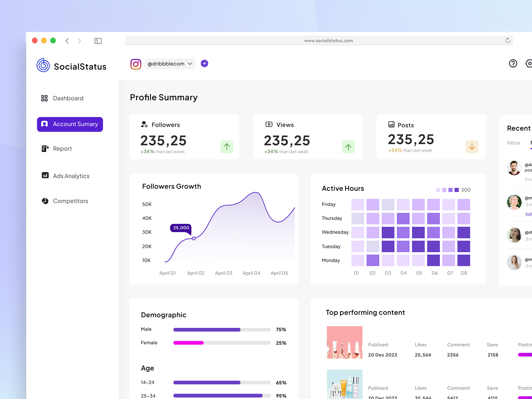532x399 pixels.
Task: Click the green up-arrow on the Followers card
Action: coord(227,147)
